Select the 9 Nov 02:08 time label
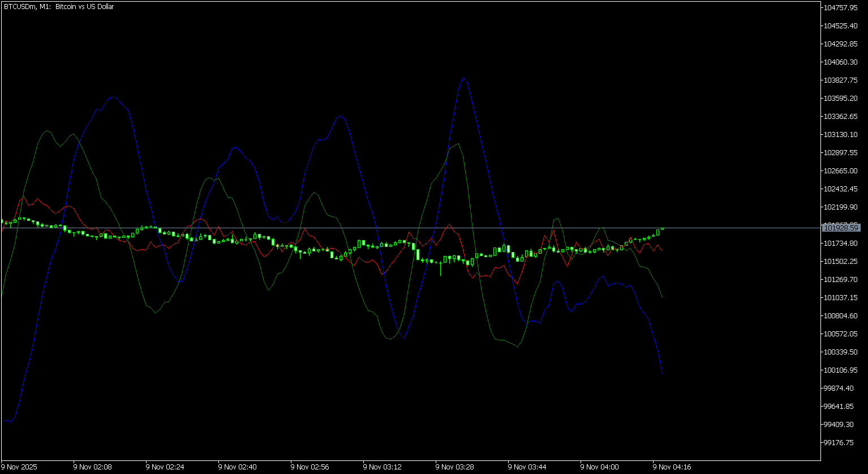 92,467
